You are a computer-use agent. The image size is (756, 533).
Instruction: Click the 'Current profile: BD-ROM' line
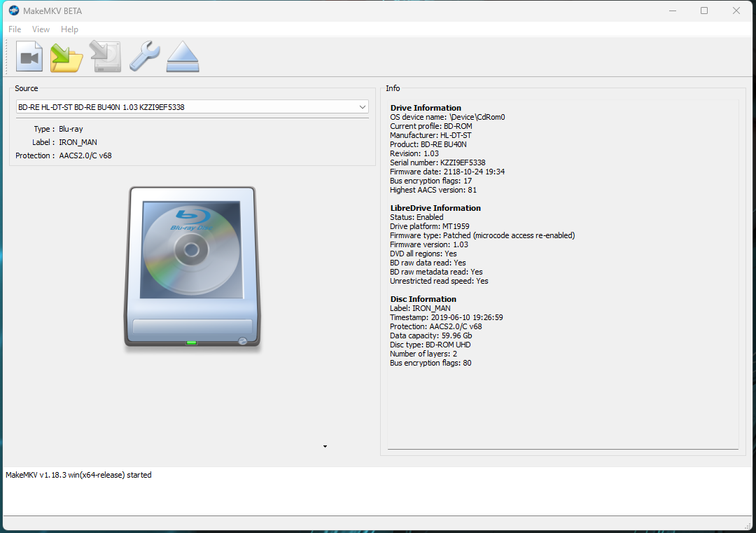coord(431,126)
